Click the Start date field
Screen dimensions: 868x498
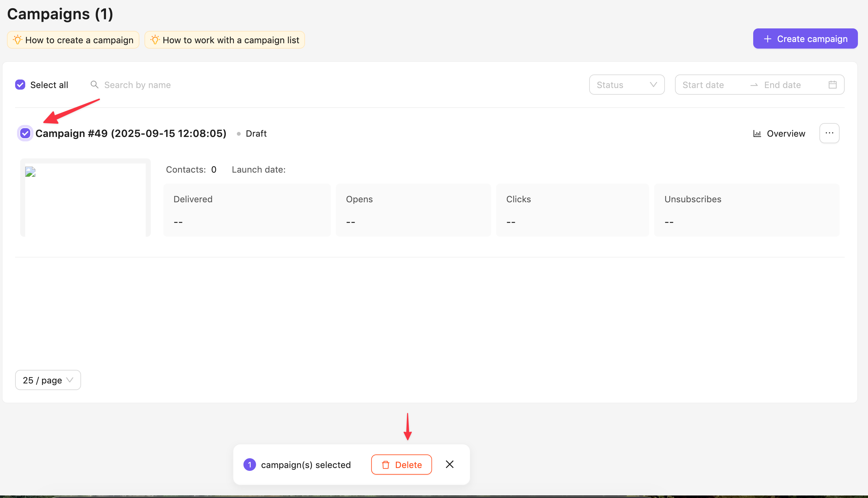[x=703, y=85]
